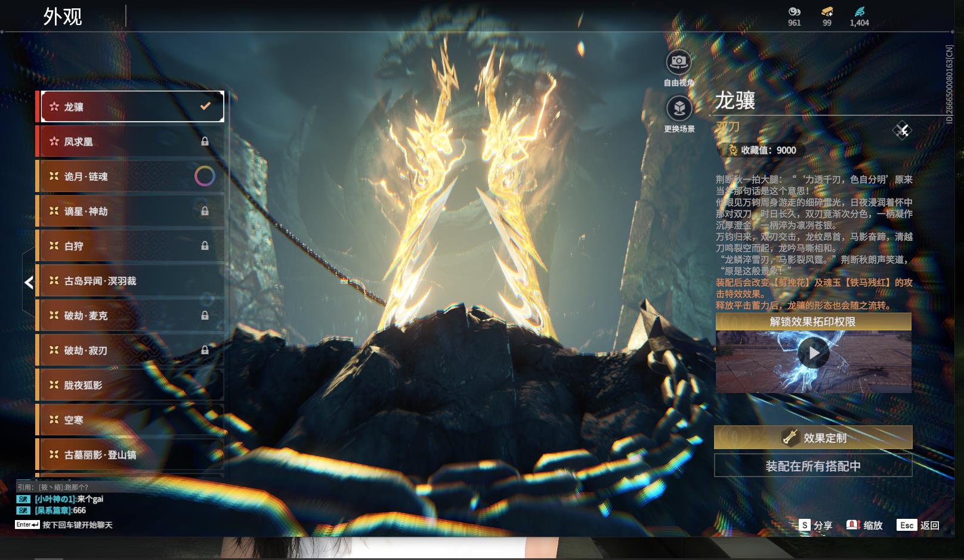
Task: Click the equipped checkmark on 龙骧
Action: coord(205,106)
